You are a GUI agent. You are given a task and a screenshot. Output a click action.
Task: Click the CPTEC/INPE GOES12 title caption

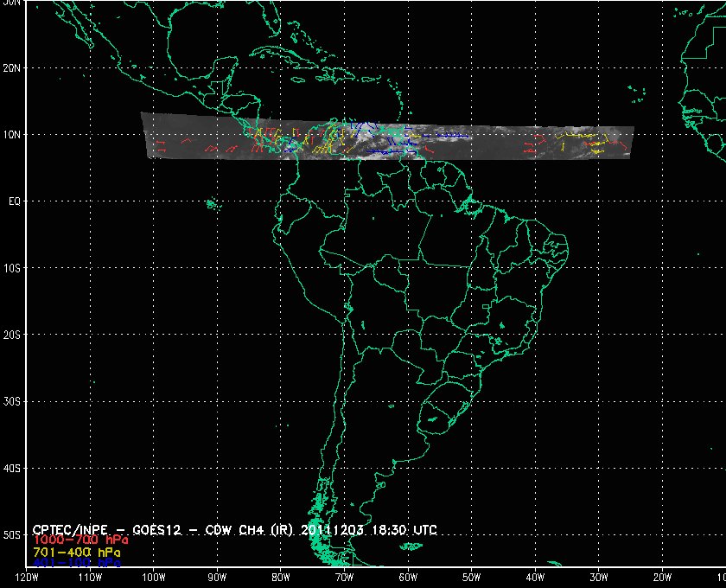234,530
